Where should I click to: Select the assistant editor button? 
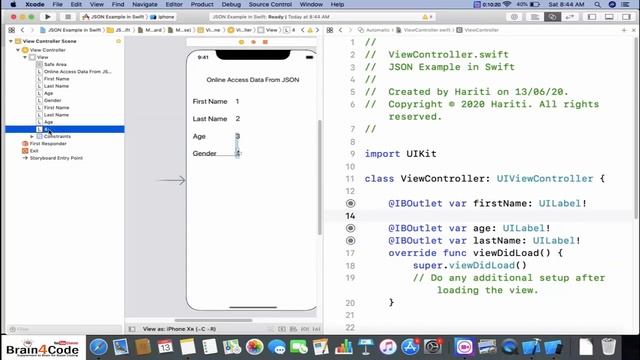[x=552, y=17]
